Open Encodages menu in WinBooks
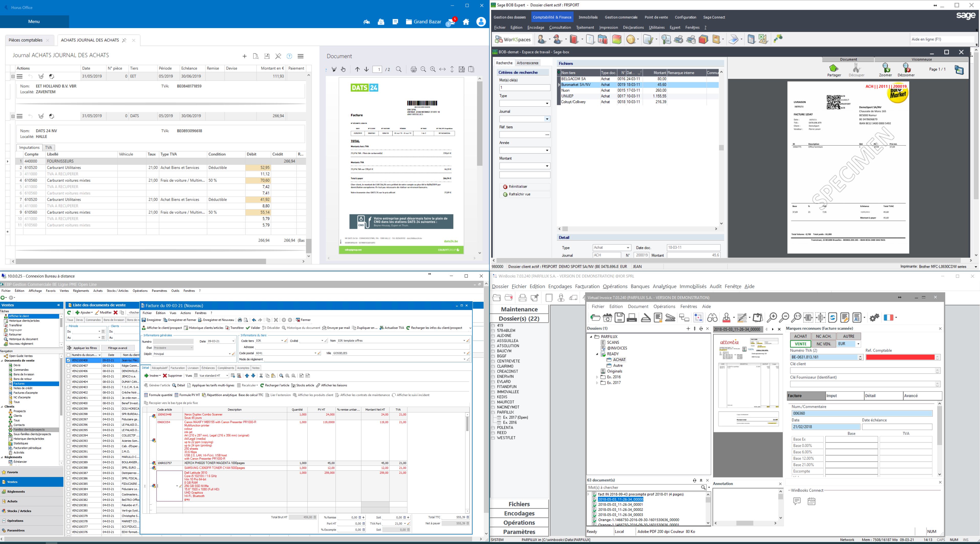Screen dimensions: 980x544 point(560,287)
